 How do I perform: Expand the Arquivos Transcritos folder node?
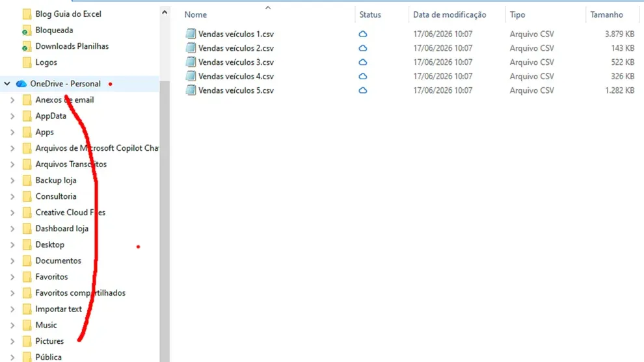(12, 164)
